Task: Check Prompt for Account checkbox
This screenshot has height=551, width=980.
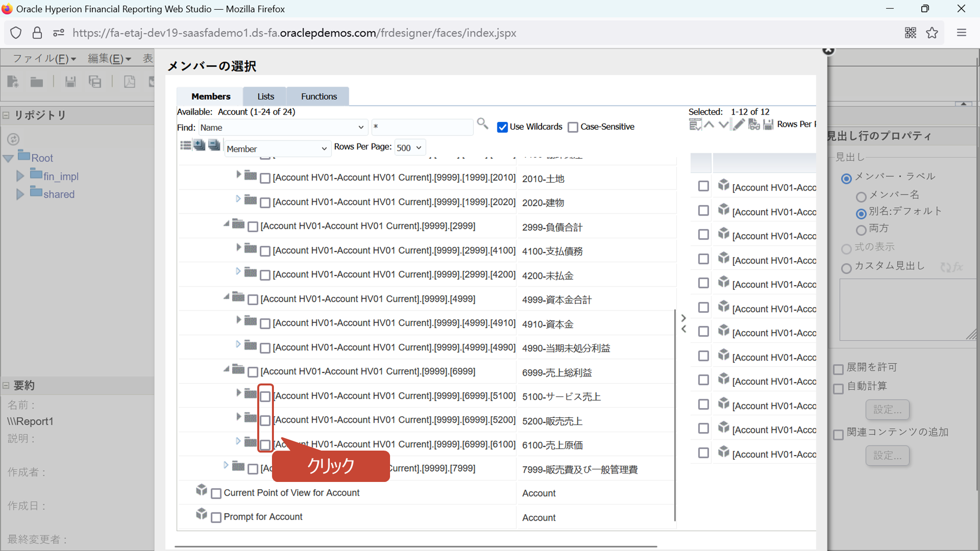Action: point(216,517)
